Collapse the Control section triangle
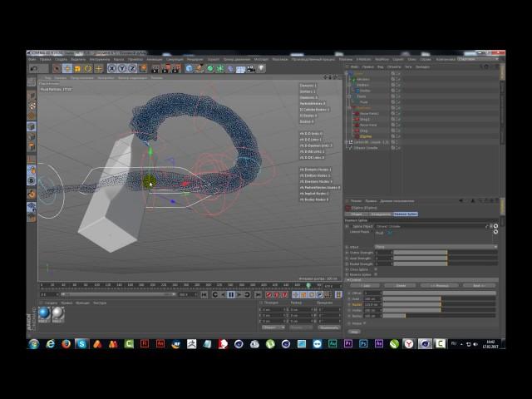Screen dimensions: 532x399 point(347,280)
